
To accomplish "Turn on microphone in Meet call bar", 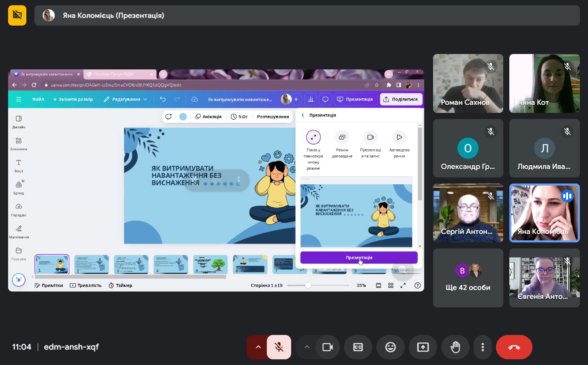I will coord(279,347).
